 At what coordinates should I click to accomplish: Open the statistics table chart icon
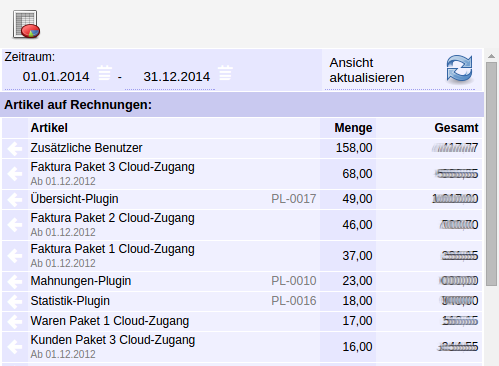pyautogui.click(x=26, y=24)
